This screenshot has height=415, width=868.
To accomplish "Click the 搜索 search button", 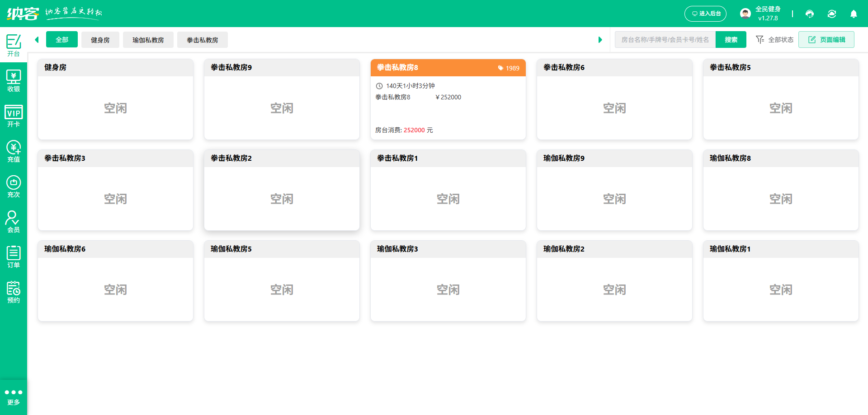I will (731, 40).
